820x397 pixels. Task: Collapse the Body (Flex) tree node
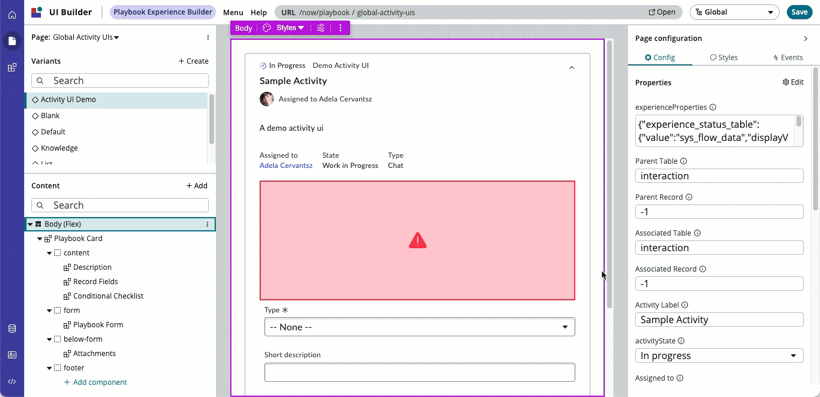(x=30, y=224)
